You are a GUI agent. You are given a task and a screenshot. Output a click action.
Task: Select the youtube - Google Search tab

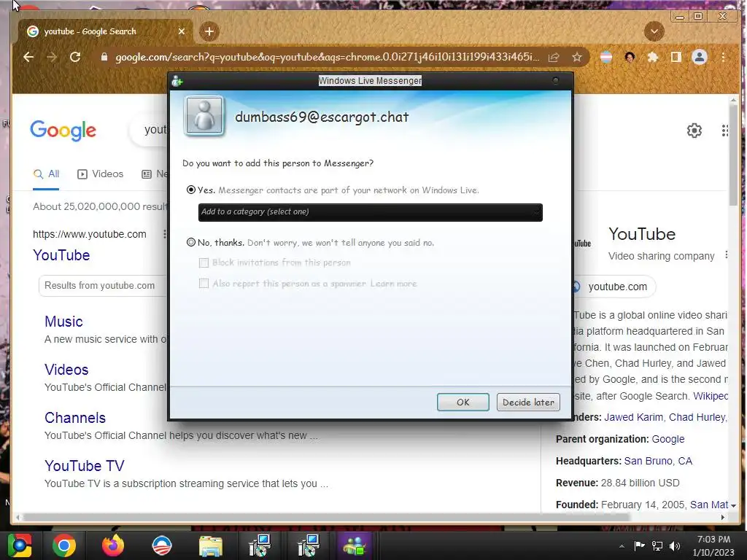105,31
